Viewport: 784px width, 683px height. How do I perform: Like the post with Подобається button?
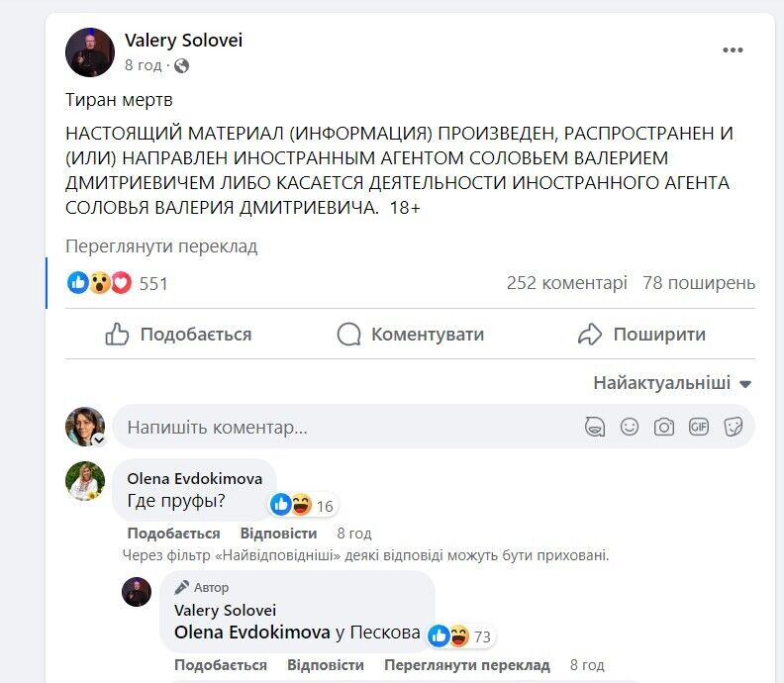(178, 335)
